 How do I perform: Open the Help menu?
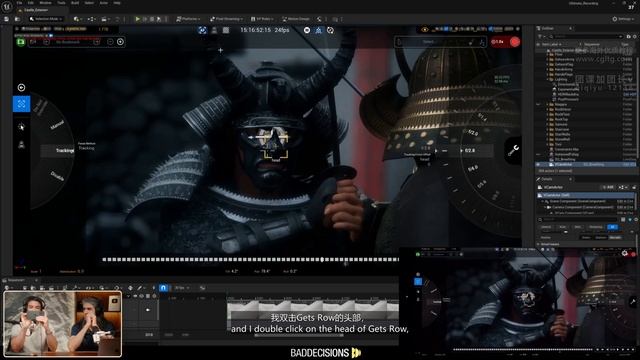pos(117,3)
